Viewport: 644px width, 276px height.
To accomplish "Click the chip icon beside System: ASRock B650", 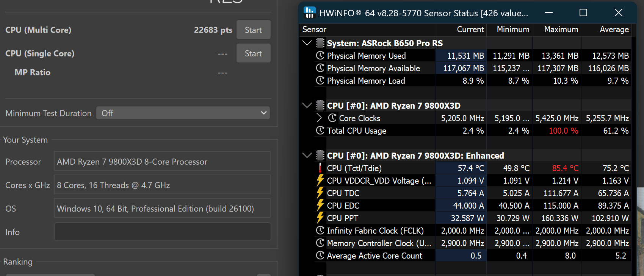I will point(320,43).
